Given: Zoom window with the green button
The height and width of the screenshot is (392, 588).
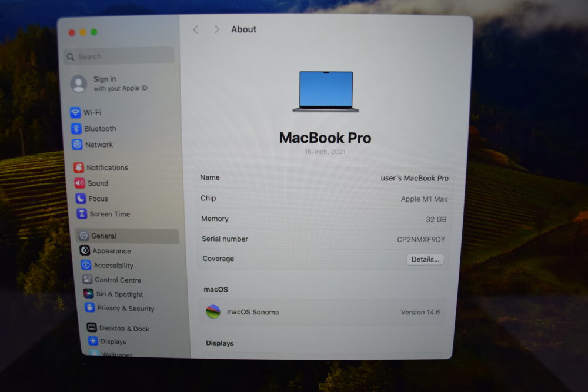Looking at the screenshot, I should point(94,32).
